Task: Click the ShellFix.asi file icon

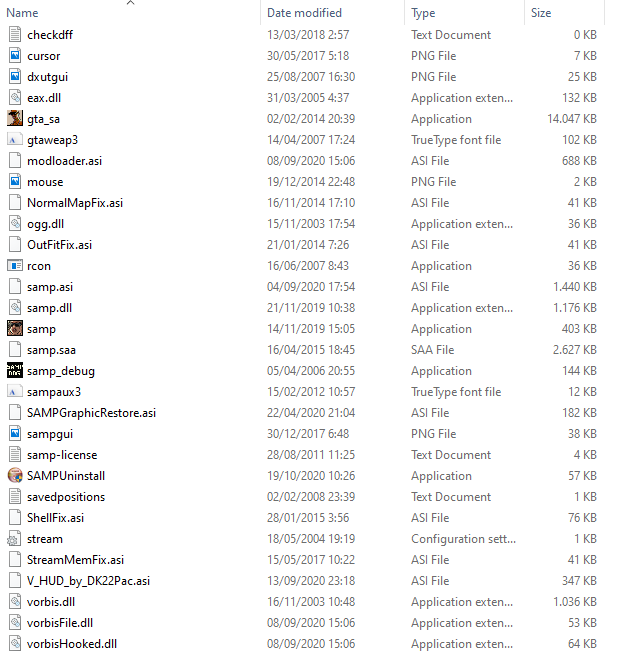Action: pos(15,518)
